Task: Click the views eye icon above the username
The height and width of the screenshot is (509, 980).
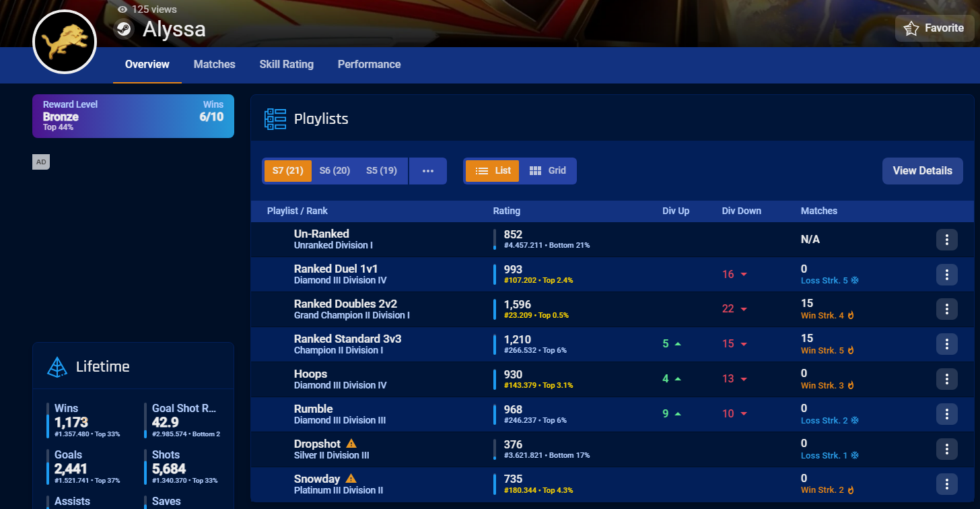Action: coord(122,9)
